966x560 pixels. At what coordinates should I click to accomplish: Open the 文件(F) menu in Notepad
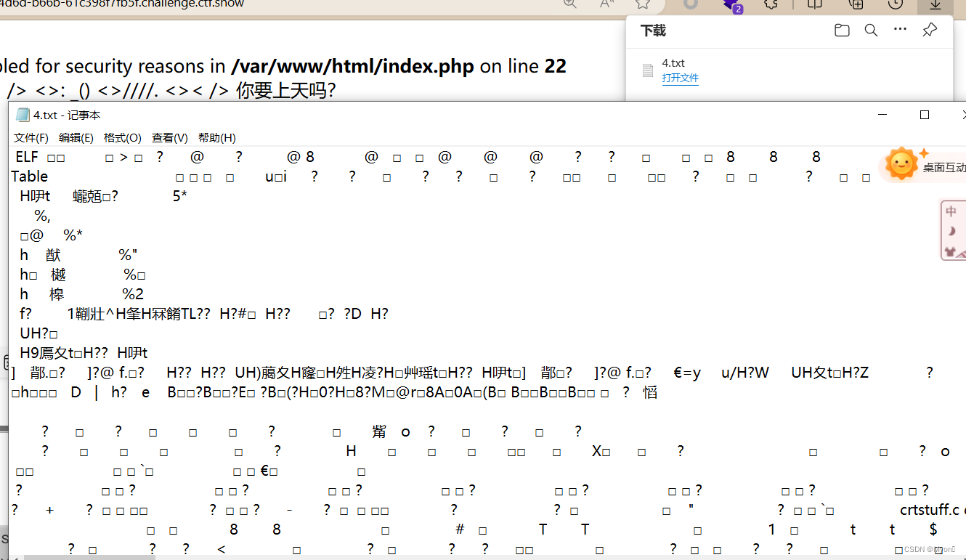point(31,137)
